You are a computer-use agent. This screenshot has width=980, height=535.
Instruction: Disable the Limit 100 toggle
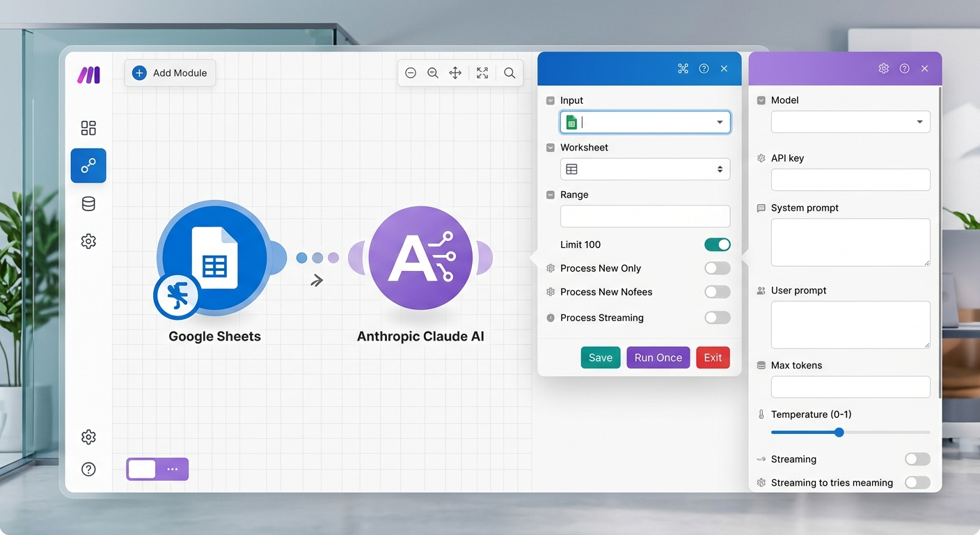(x=717, y=245)
